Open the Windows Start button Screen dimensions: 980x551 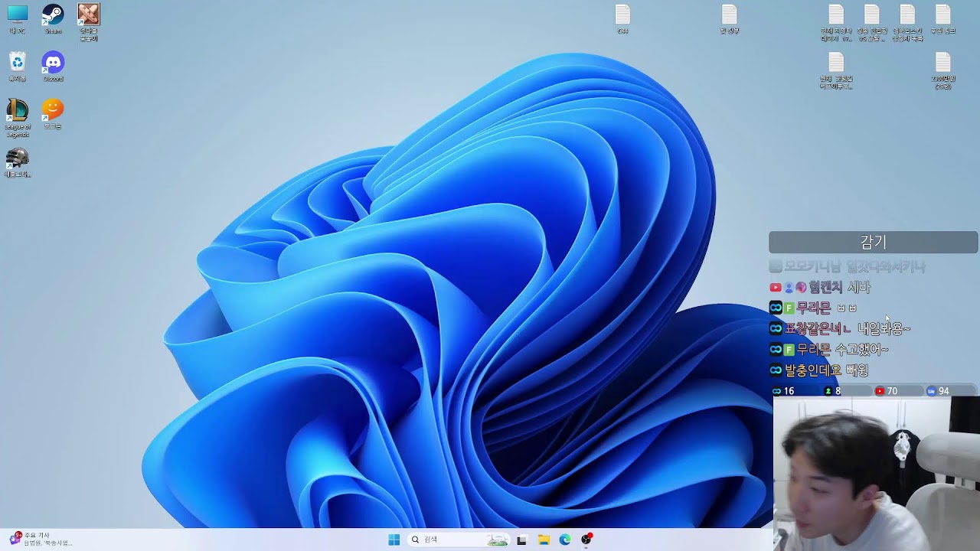click(394, 540)
